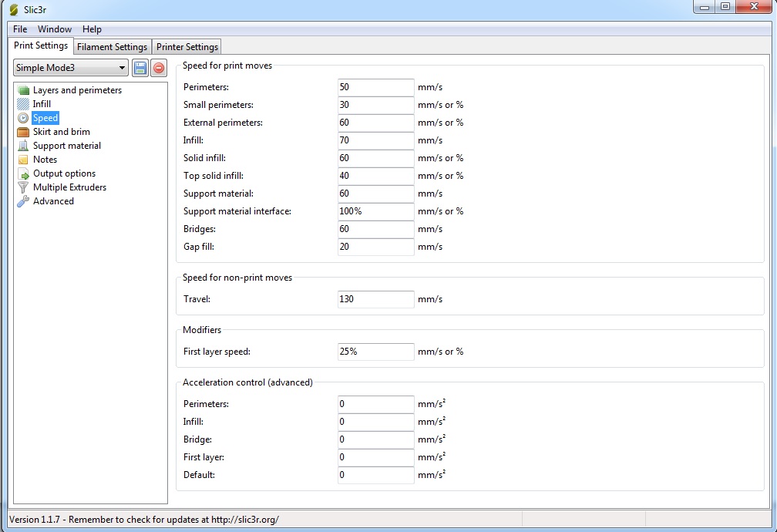Viewport: 777px width, 532px height.
Task: Click the Gap fill speed field
Action: (x=375, y=247)
